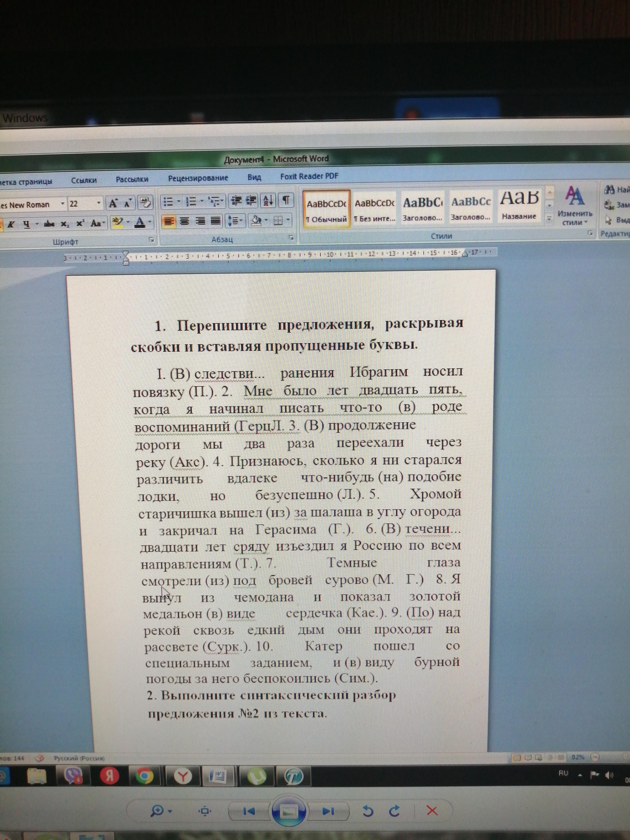Toggle italic formatting (К)

pyautogui.click(x=11, y=224)
